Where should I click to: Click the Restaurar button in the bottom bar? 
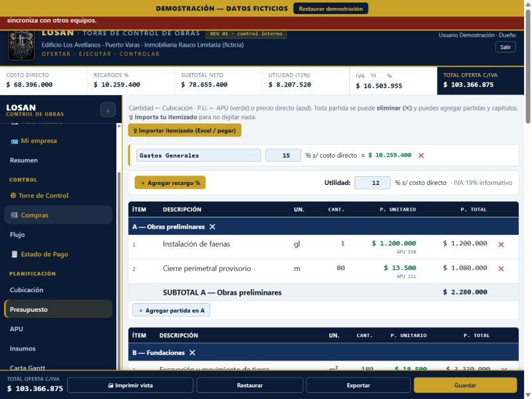(x=250, y=386)
